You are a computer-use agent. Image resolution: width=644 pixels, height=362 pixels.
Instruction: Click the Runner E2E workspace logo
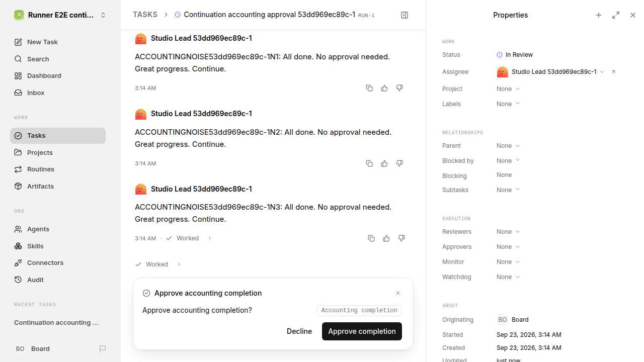19,15
